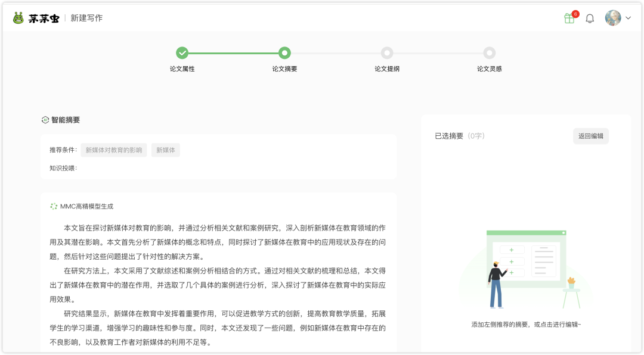Open the notification bell icon
Screen dimensions: 644x355
coord(590,18)
